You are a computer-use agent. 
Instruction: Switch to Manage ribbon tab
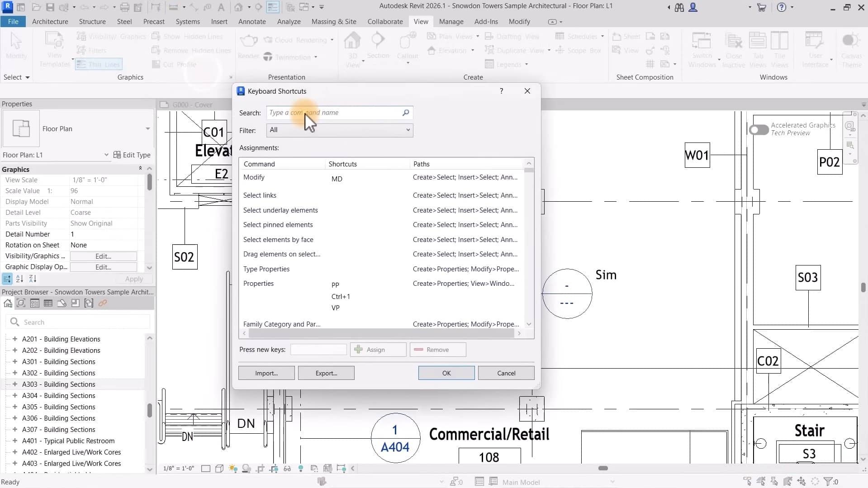pos(451,22)
